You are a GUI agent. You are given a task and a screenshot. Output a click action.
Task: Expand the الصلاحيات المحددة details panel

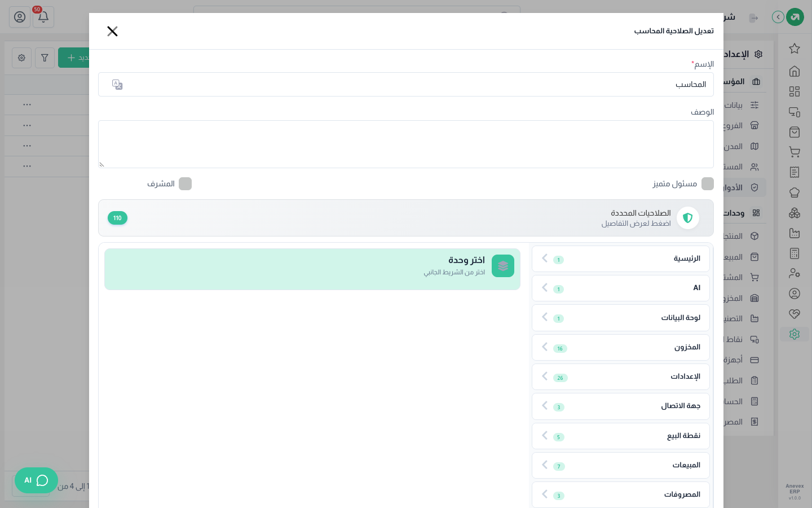406,218
